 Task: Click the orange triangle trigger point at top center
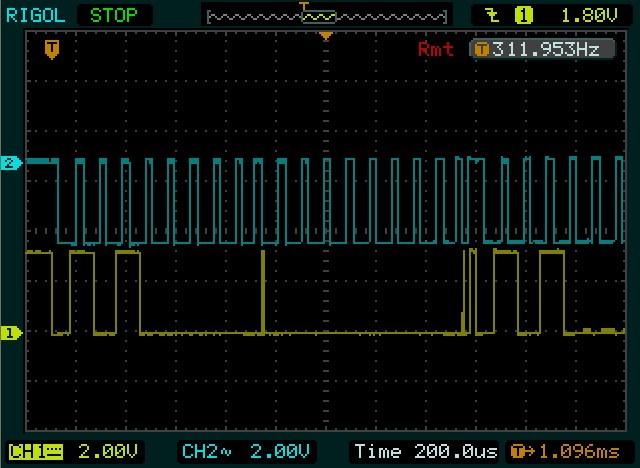coord(324,37)
